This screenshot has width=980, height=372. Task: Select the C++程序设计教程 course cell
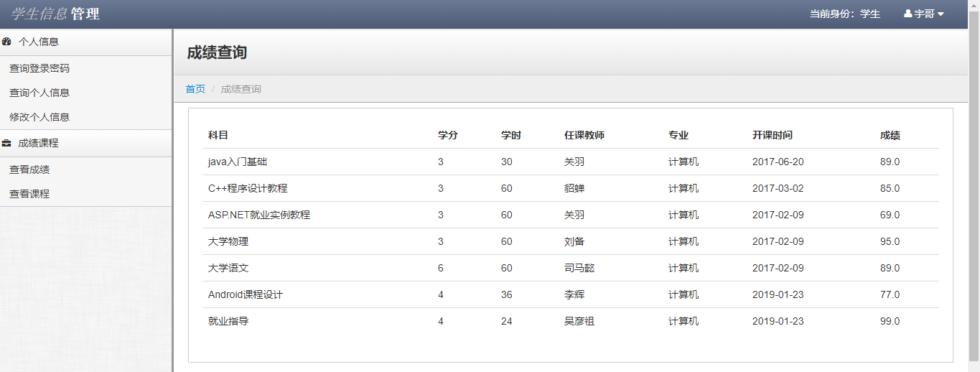pos(248,188)
